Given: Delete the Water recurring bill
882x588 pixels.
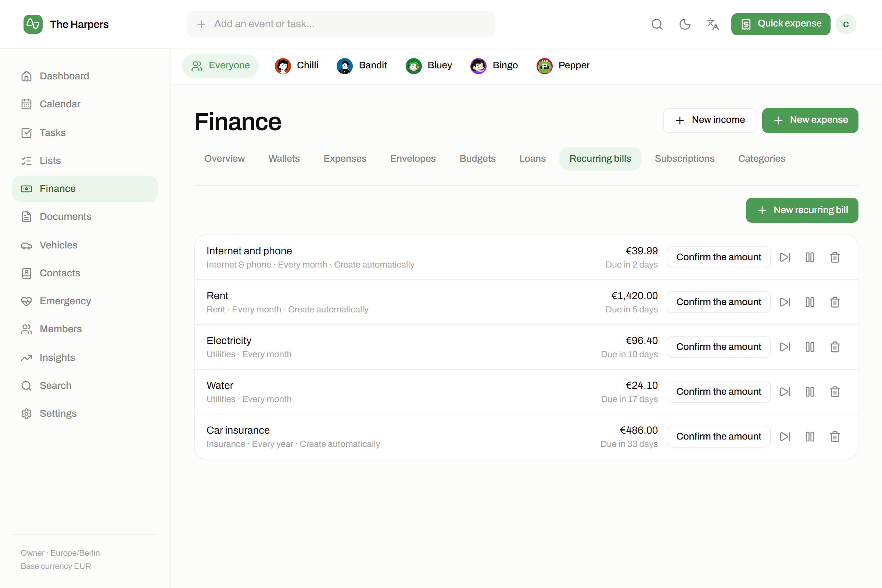Looking at the screenshot, I should point(835,392).
